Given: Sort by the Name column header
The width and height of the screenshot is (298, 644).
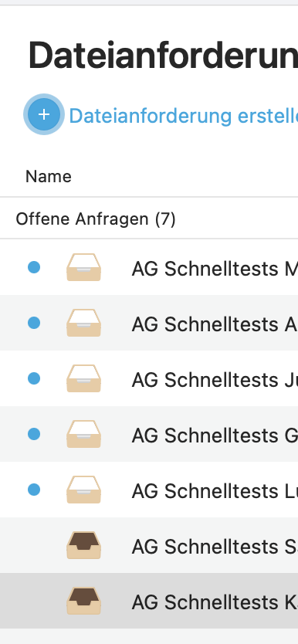Looking at the screenshot, I should [x=49, y=177].
